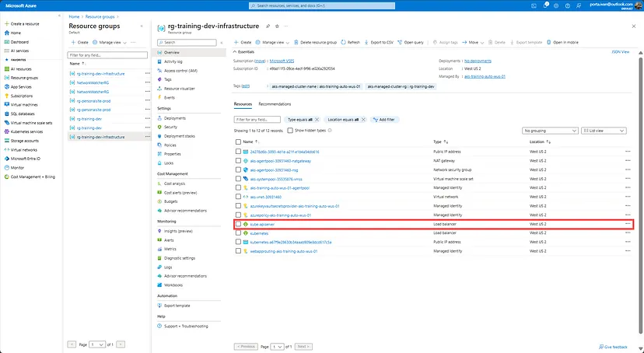Open Access control (IAM) menu item
This screenshot has height=353, width=644.
180,71
